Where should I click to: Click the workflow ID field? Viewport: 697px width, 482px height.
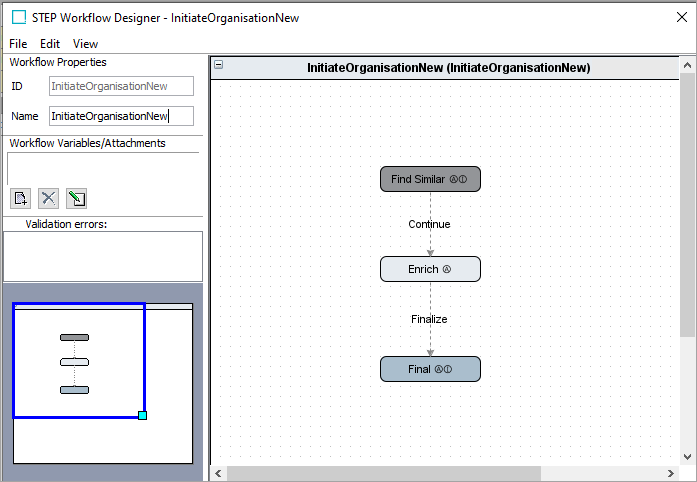coord(121,86)
